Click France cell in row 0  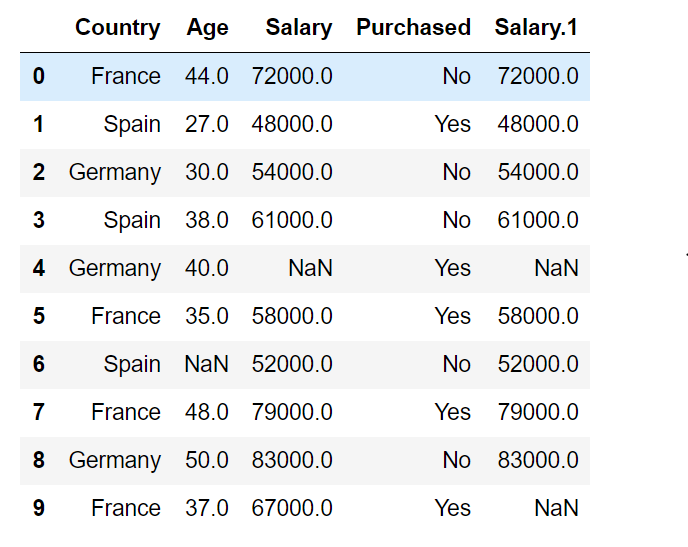125,76
